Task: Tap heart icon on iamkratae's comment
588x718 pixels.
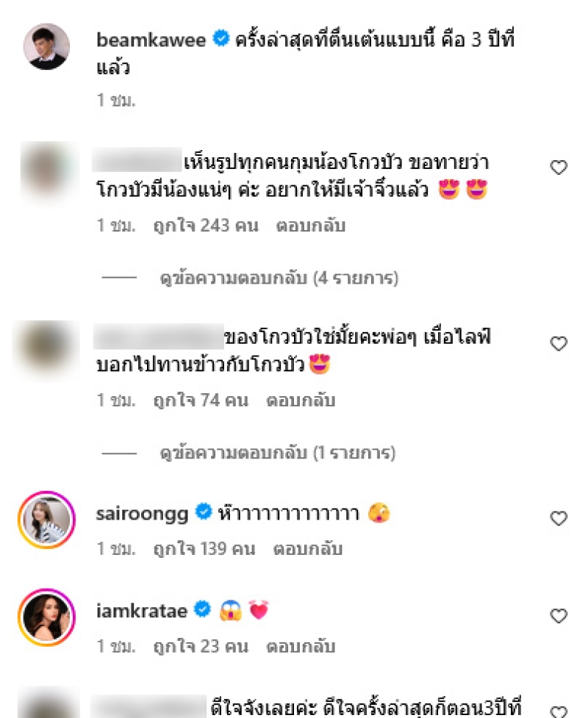Action: pyautogui.click(x=559, y=616)
